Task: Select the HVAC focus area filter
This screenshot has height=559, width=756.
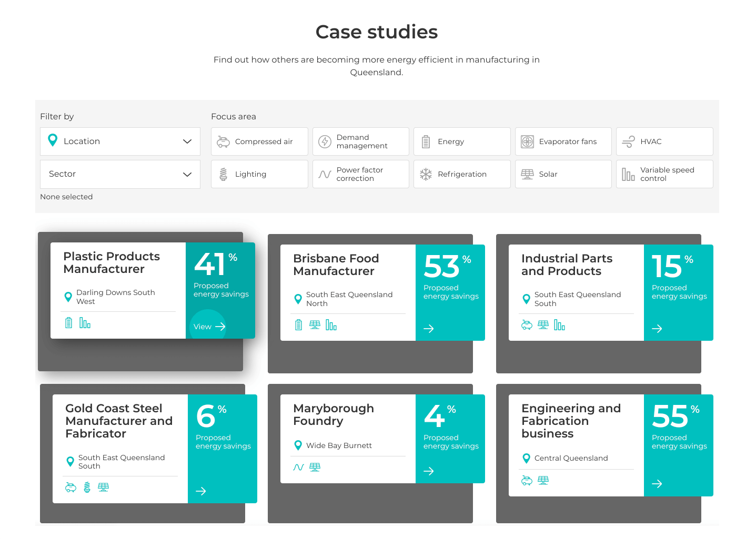Action: pos(664,141)
